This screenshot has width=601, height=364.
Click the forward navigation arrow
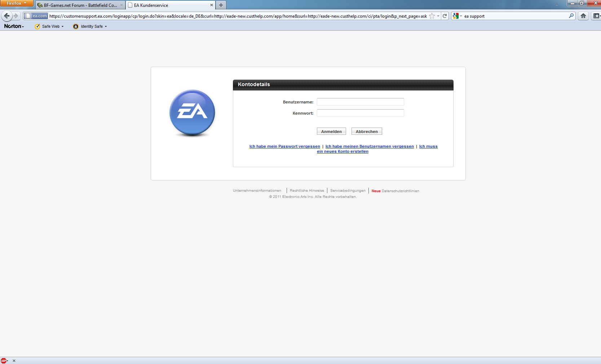tap(16, 16)
